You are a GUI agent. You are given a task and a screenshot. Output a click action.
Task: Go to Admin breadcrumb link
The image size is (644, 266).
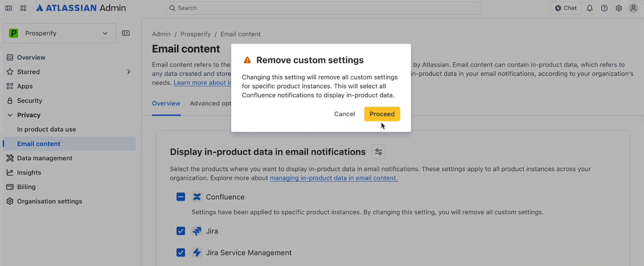click(161, 34)
